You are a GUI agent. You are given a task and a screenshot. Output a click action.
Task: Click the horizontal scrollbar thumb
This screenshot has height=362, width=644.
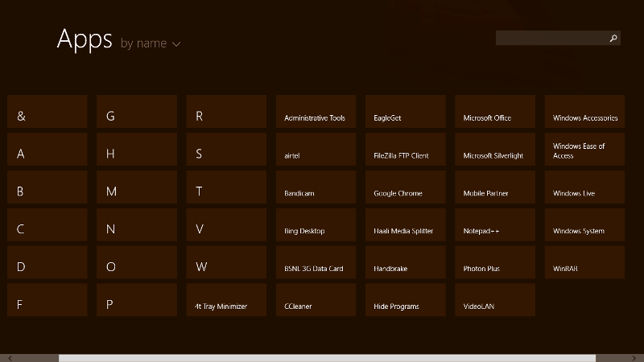pos(327,358)
